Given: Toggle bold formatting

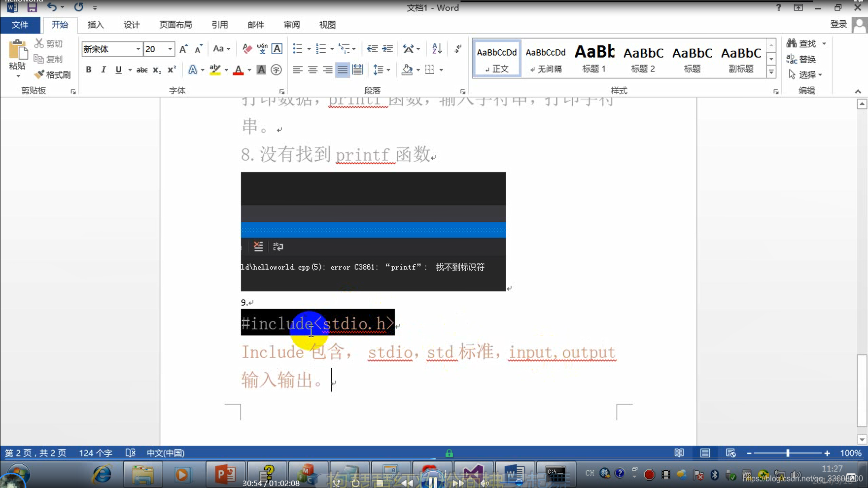Looking at the screenshot, I should (x=89, y=70).
